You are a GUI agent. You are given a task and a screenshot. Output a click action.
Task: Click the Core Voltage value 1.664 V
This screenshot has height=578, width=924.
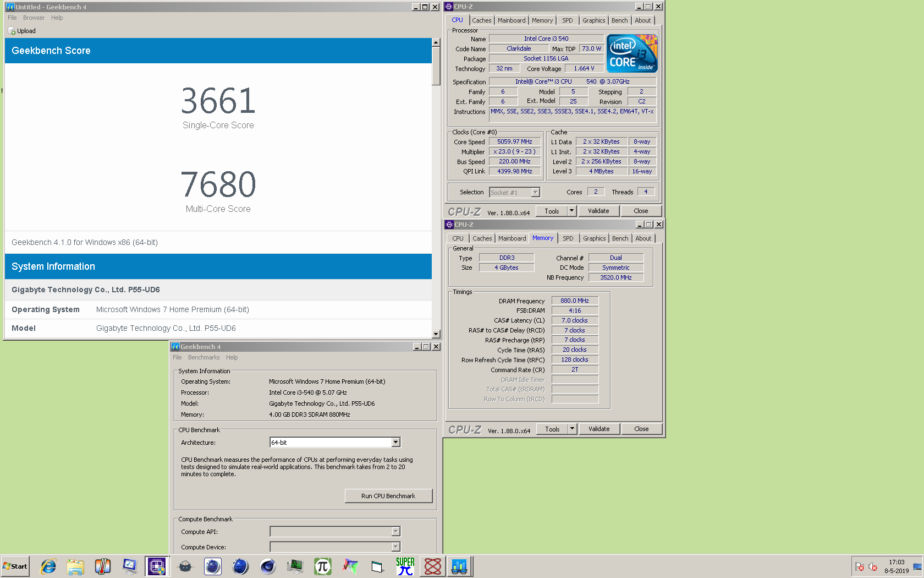click(584, 68)
